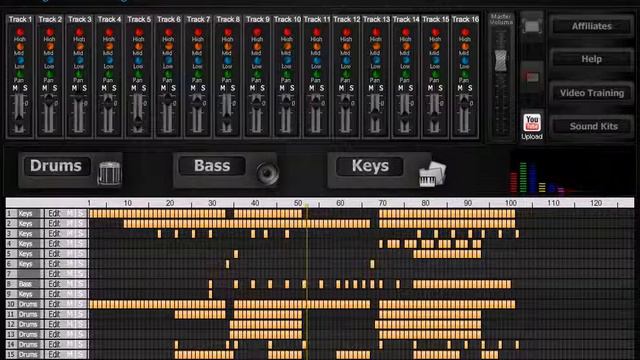Click bar 100 on the timeline ruler

click(511, 203)
